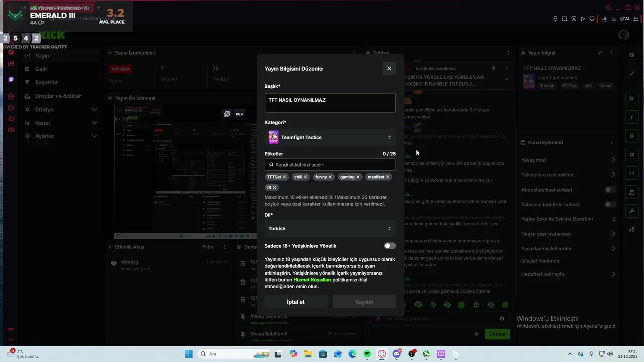Viewport: 644px width, 362px height.
Task: Open Spotify from the taskbar
Action: click(367, 354)
